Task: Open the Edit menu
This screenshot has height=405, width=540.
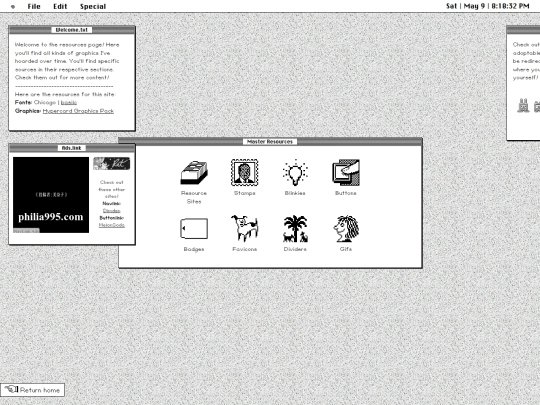Action: coord(60,6)
